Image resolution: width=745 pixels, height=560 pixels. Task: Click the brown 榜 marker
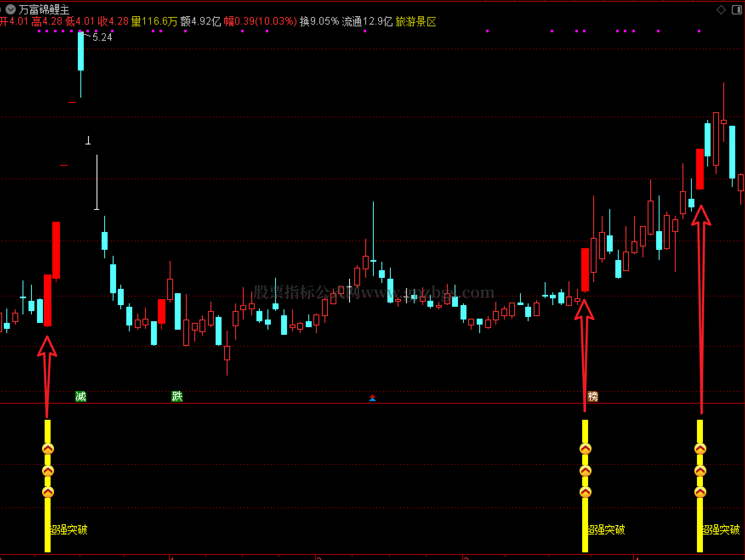[593, 396]
